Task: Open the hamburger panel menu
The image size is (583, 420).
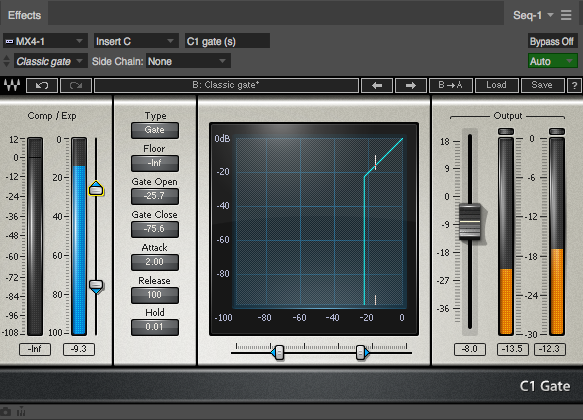Action: (x=566, y=15)
